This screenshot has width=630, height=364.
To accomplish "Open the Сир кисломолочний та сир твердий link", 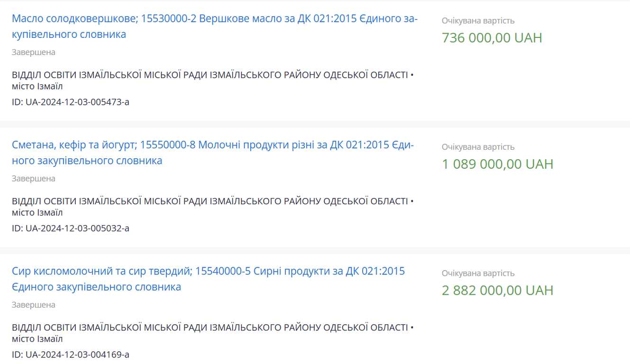I will pos(208,272).
